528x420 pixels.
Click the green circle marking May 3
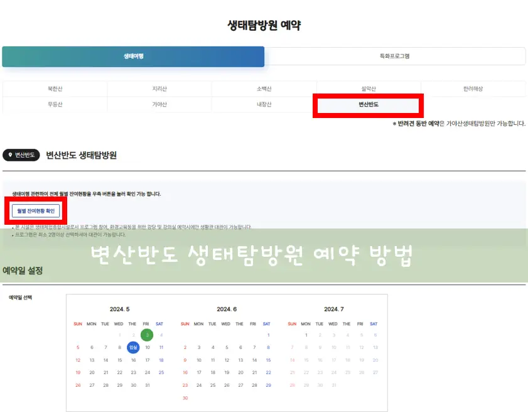click(x=146, y=335)
